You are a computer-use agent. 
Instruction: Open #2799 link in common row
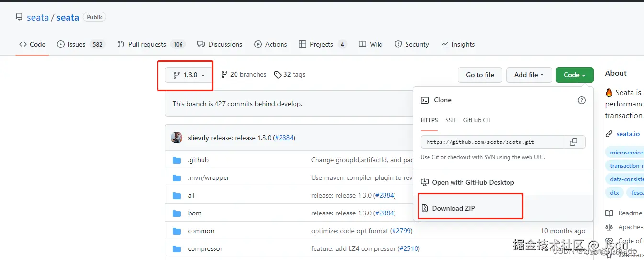(401, 231)
